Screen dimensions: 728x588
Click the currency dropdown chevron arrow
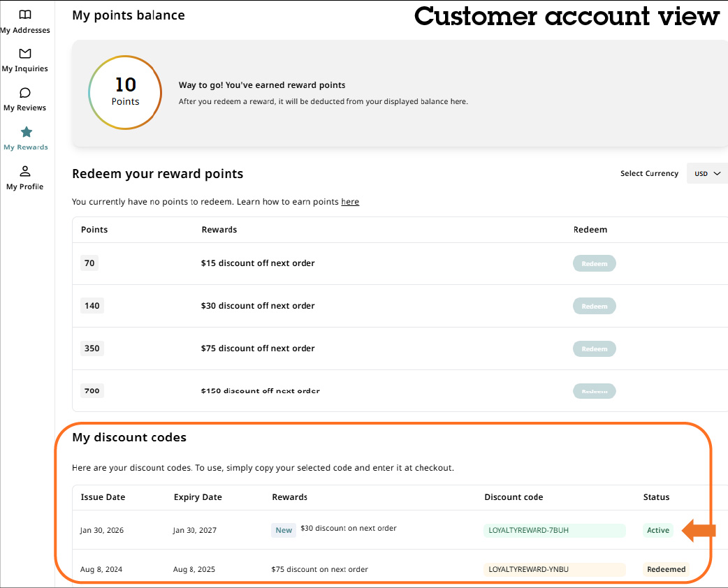coord(717,174)
